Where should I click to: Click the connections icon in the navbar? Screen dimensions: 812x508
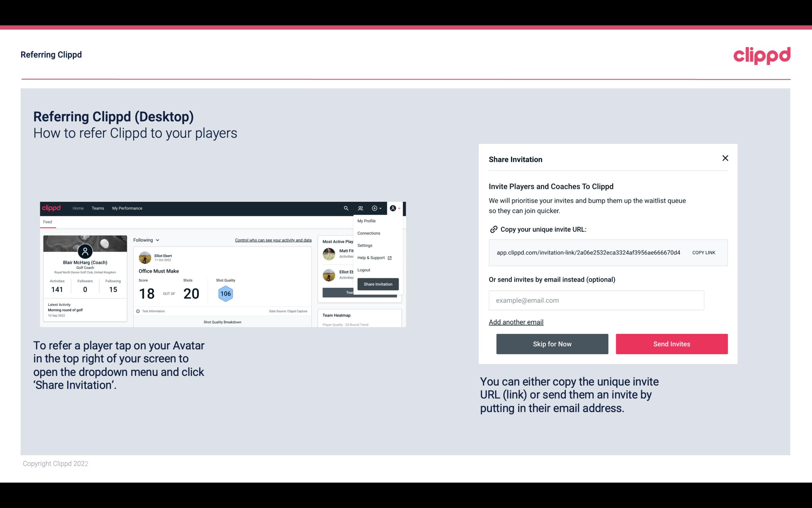(x=361, y=208)
